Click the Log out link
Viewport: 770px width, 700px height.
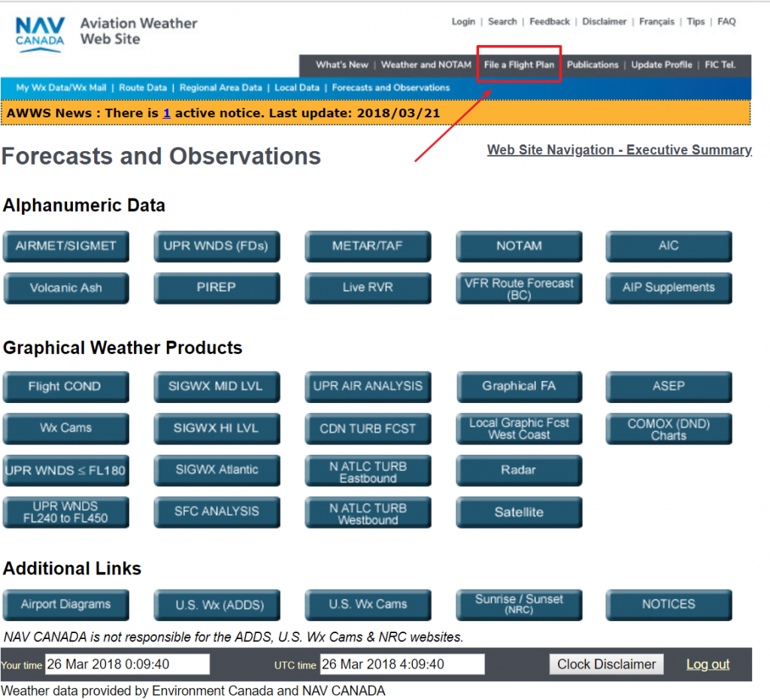click(x=708, y=665)
